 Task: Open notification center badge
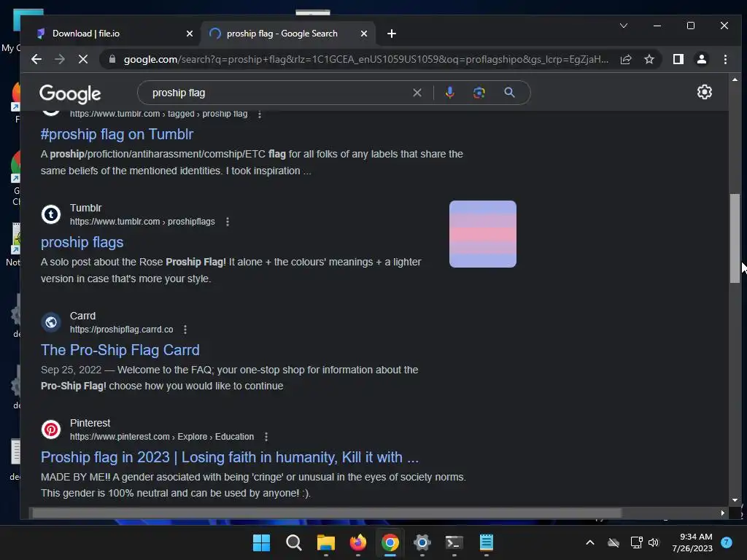click(x=727, y=542)
